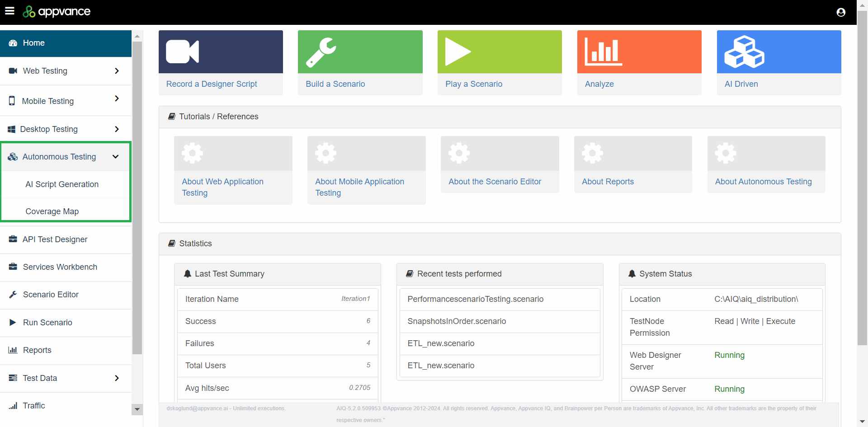868x427 pixels.
Task: Open the AI Driven link
Action: pyautogui.click(x=741, y=84)
